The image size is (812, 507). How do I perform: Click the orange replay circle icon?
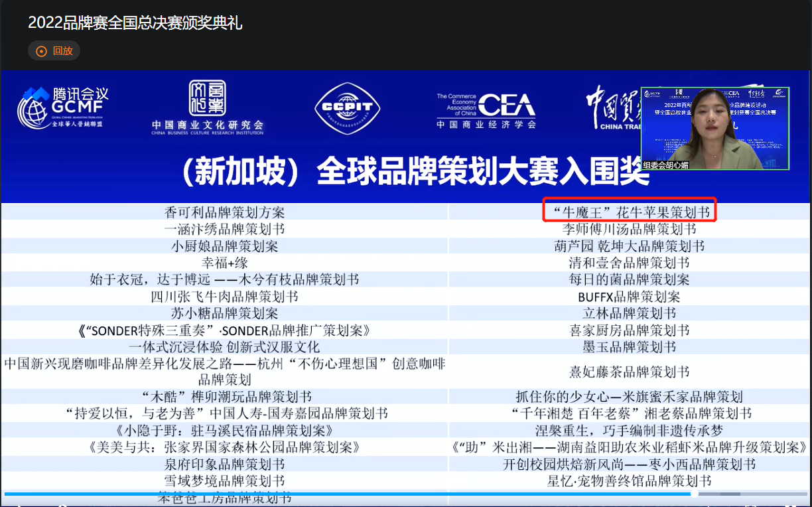click(41, 51)
